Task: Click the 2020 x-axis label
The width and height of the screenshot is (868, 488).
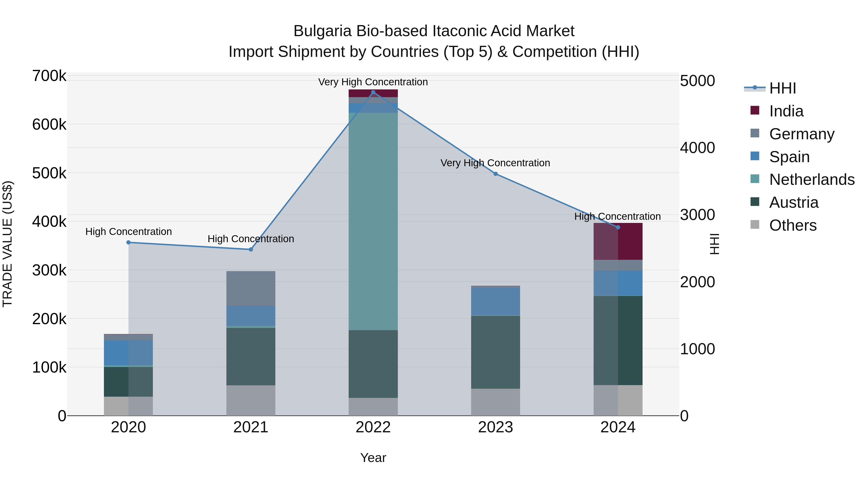Action: (128, 427)
